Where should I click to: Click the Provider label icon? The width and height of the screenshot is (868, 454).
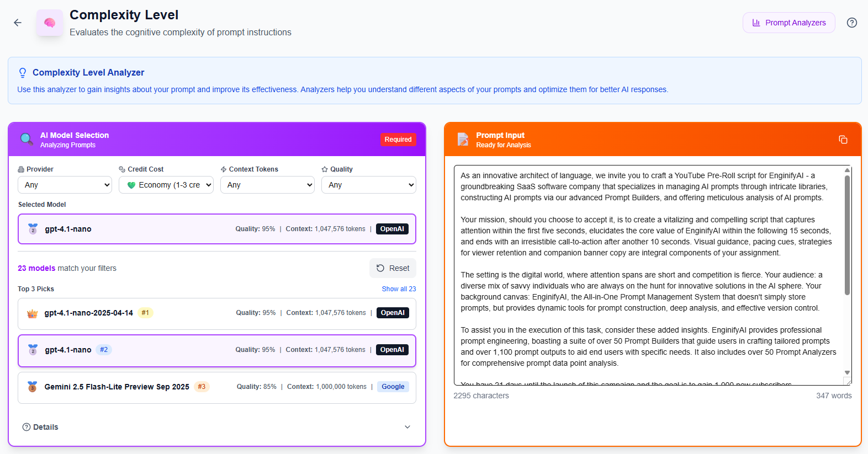pos(21,169)
